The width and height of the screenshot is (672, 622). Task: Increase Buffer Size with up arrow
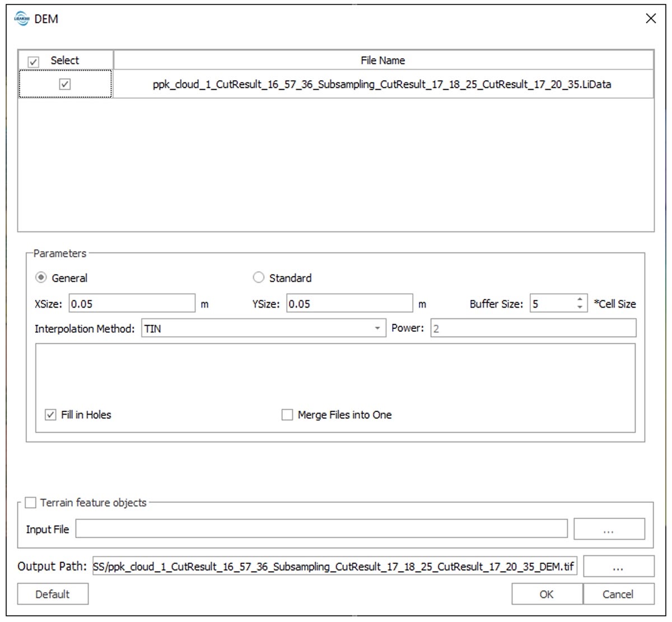pos(580,300)
